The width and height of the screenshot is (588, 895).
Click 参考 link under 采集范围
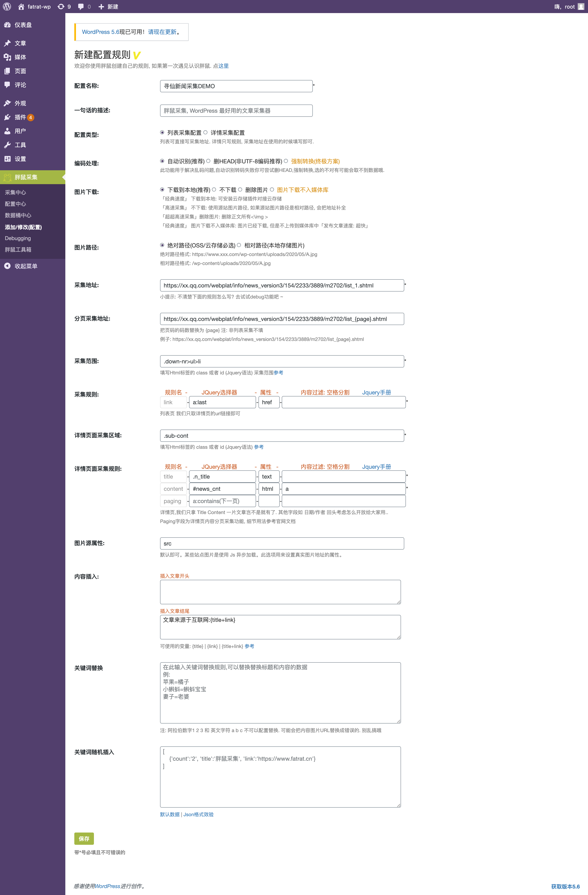tap(278, 373)
